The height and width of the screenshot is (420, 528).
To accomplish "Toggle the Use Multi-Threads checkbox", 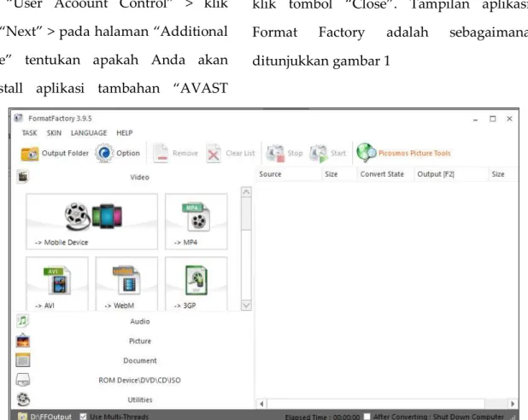I will (x=83, y=417).
